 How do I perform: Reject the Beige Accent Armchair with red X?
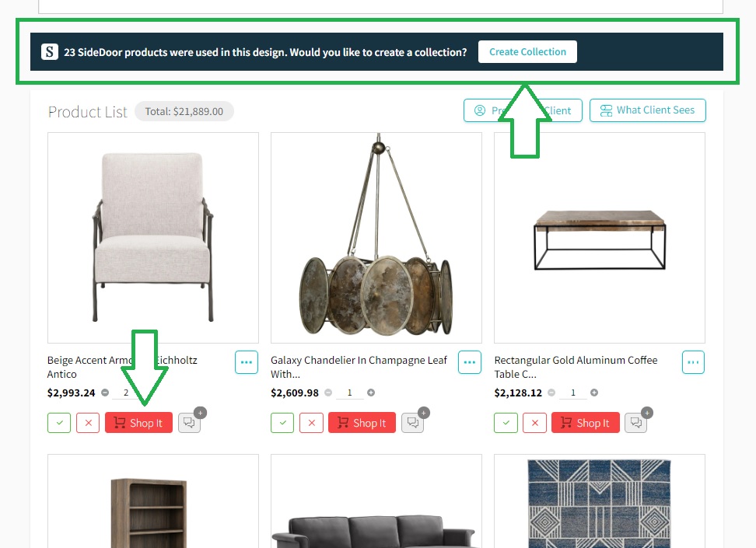88,423
